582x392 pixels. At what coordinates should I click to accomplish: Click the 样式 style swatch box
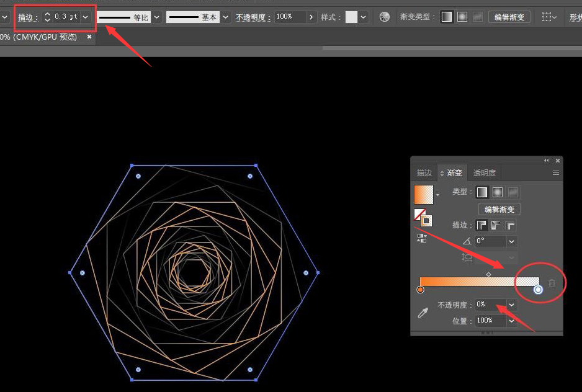click(x=351, y=17)
